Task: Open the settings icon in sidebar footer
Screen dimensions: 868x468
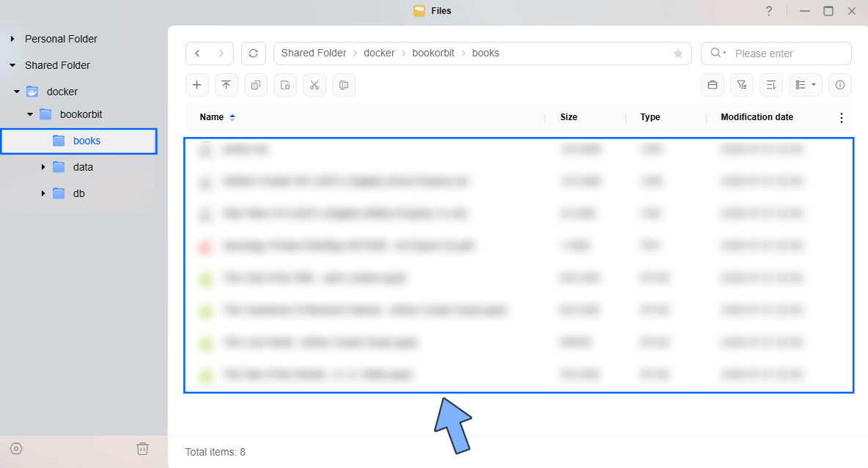Action: [x=16, y=449]
